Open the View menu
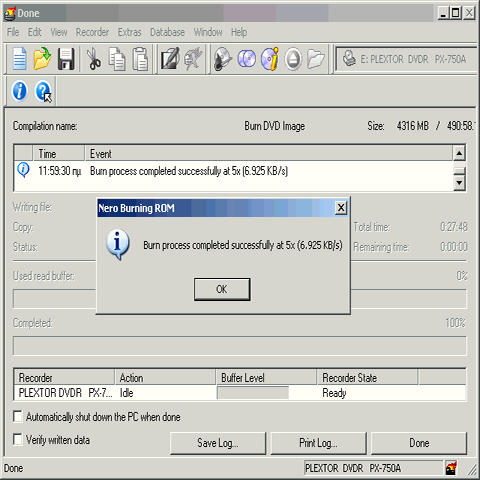 point(59,32)
